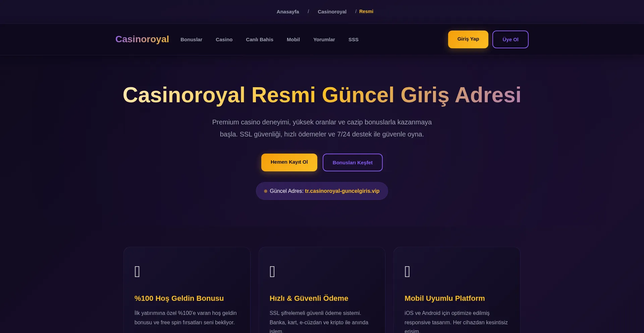
Task: Click the Üye Ol button
Action: 510,40
